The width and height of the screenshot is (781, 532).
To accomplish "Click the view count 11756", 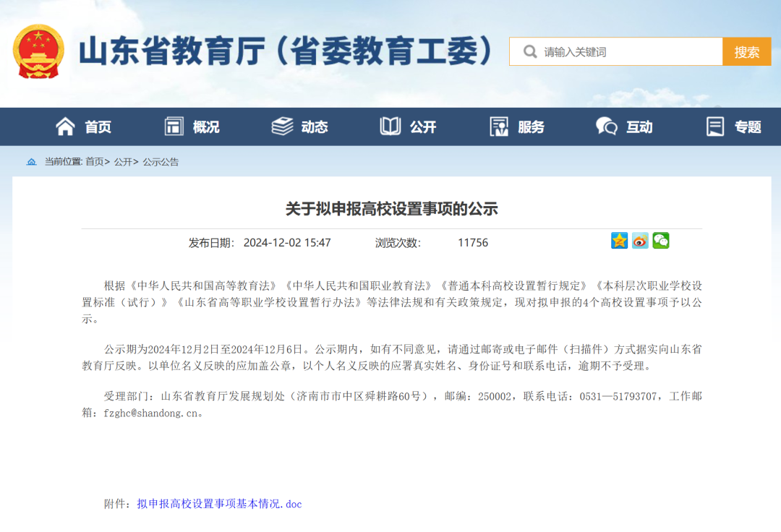I will click(x=473, y=242).
